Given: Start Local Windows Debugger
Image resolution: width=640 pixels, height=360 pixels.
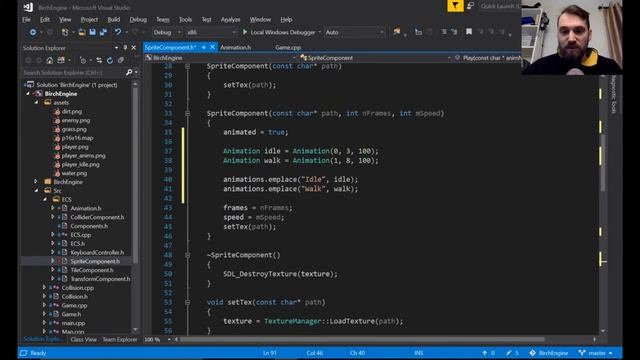Looking at the screenshot, I should pyautogui.click(x=279, y=32).
